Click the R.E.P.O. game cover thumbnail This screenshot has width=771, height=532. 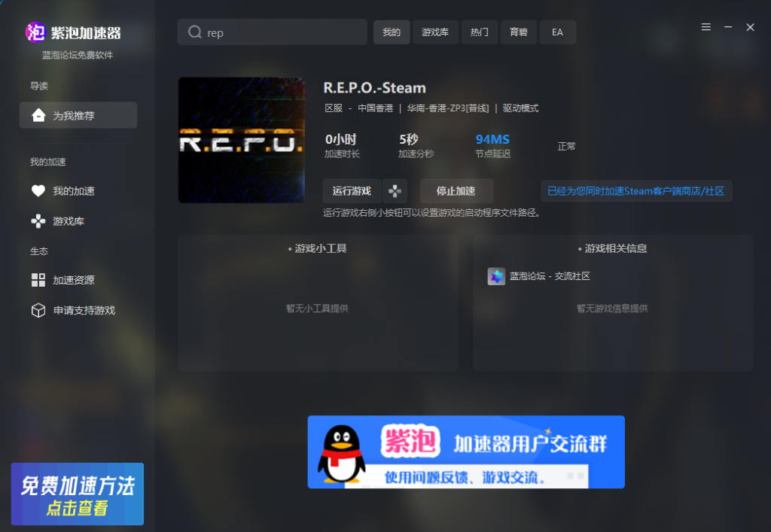pos(242,140)
